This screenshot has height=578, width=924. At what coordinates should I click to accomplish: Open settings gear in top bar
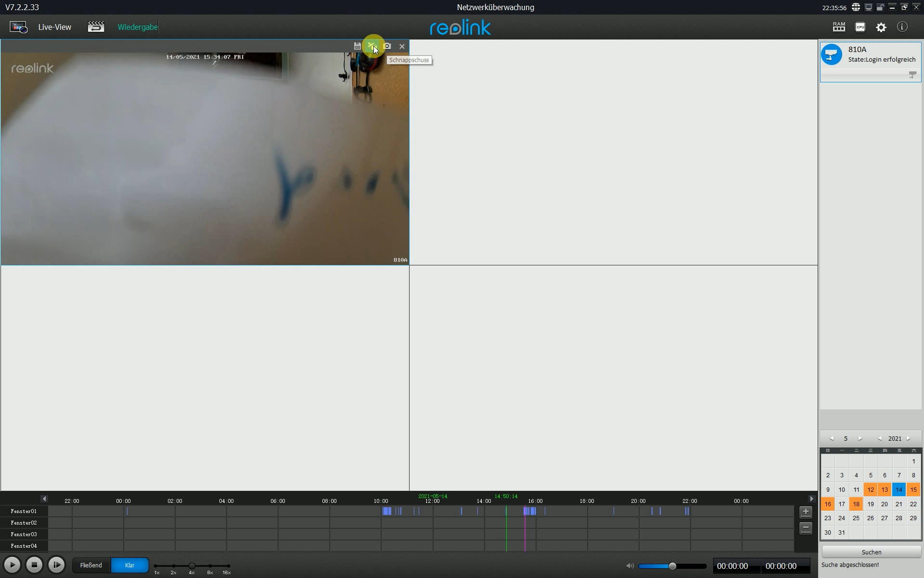pyautogui.click(x=881, y=27)
